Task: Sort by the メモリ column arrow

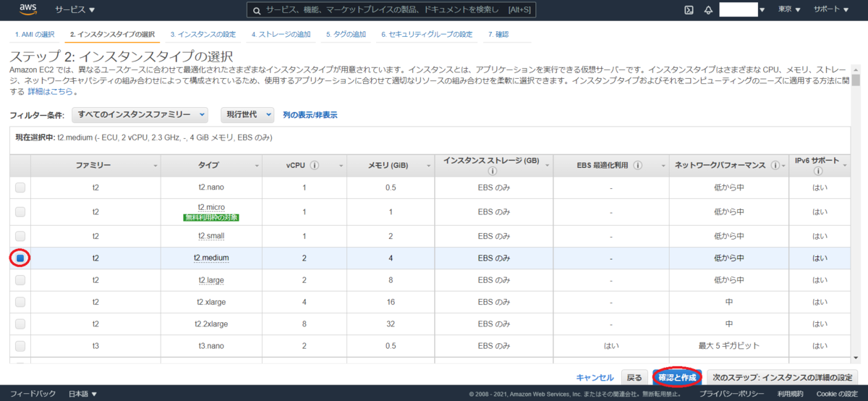Action: click(427, 166)
